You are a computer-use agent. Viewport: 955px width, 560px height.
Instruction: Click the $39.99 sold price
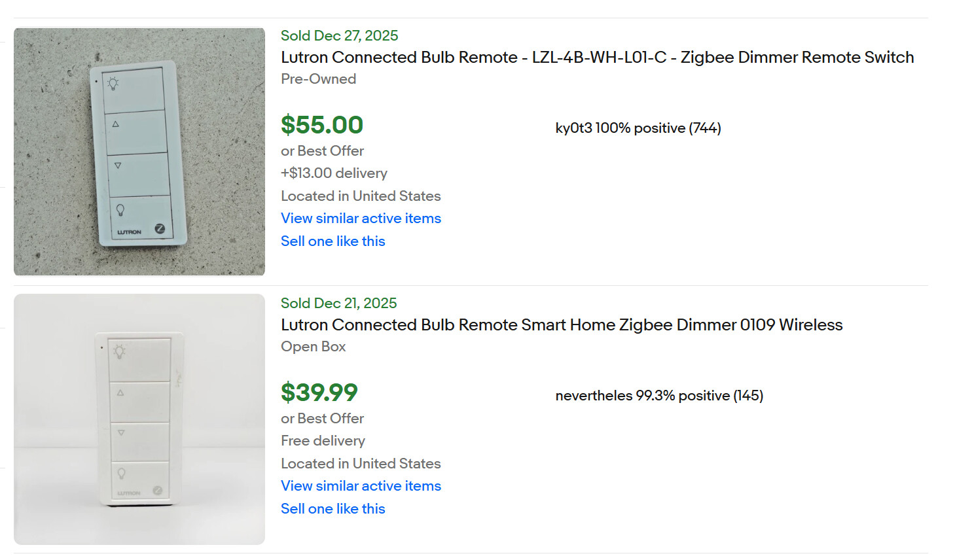[319, 393]
